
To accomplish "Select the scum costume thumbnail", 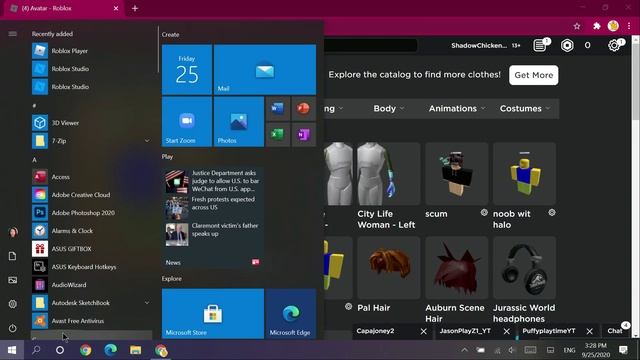I will click(457, 174).
